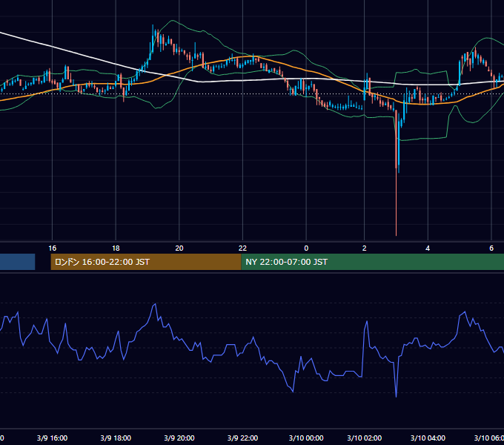The height and width of the screenshot is (445, 504).
Task: Click the 16 hour label on chart axis
Action: (x=53, y=248)
